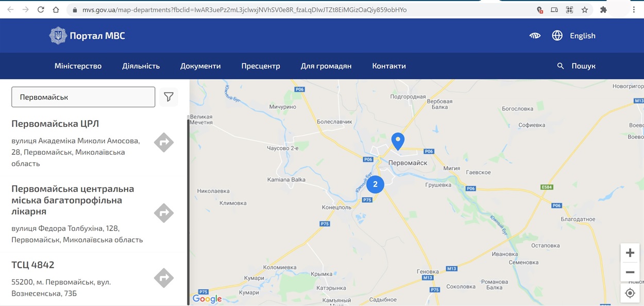The height and width of the screenshot is (306, 644).
Task: Focus the Первомайськ search field
Action: pos(83,97)
